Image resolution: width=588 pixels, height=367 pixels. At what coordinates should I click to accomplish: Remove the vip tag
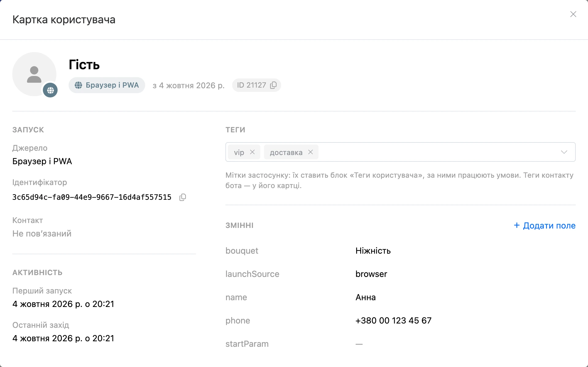pos(252,152)
